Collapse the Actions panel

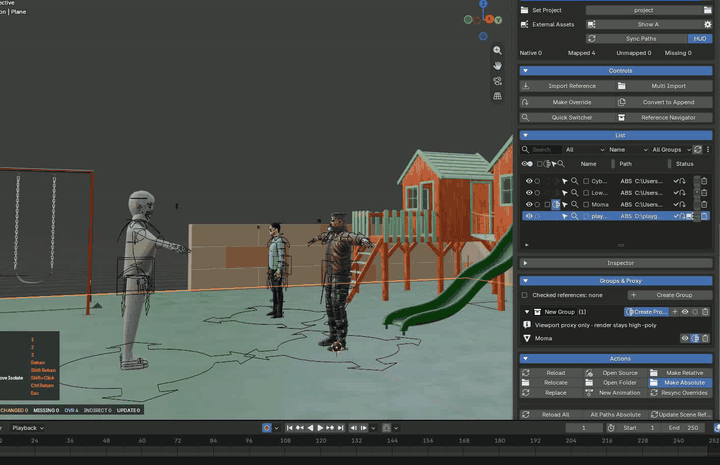pyautogui.click(x=525, y=359)
